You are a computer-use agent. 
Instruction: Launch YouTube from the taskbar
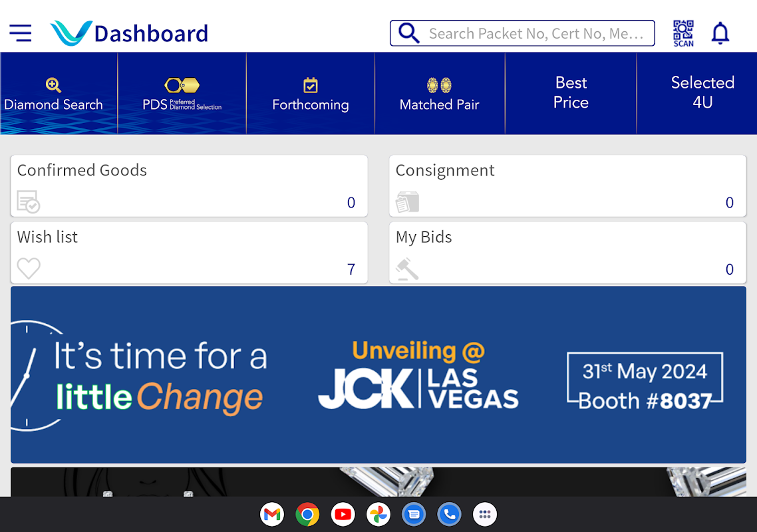point(343,515)
